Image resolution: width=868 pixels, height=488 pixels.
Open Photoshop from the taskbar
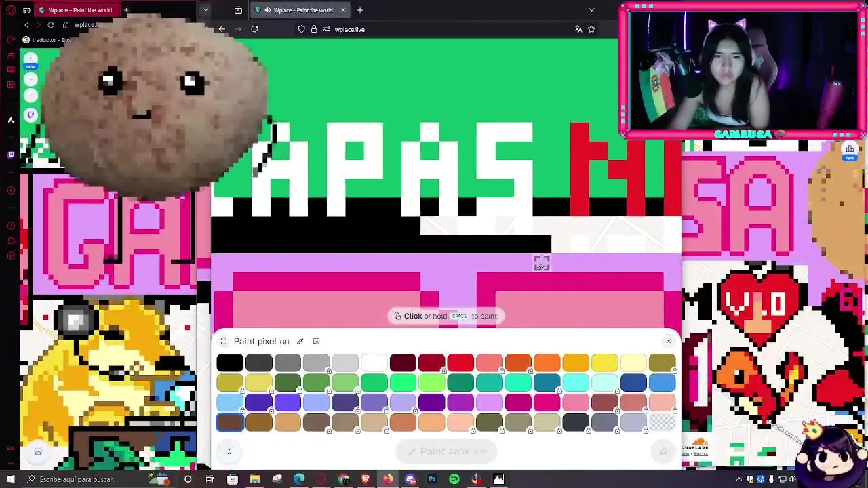(432, 479)
